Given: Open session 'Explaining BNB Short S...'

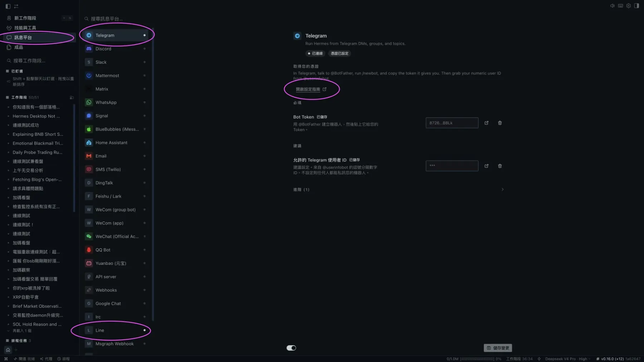Looking at the screenshot, I should [39, 134].
